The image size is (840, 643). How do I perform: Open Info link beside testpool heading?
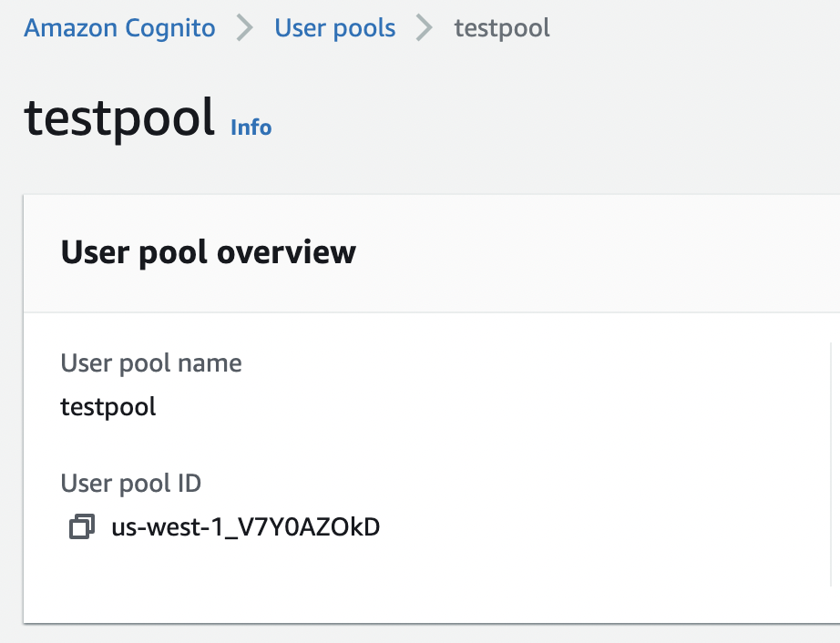pyautogui.click(x=251, y=128)
